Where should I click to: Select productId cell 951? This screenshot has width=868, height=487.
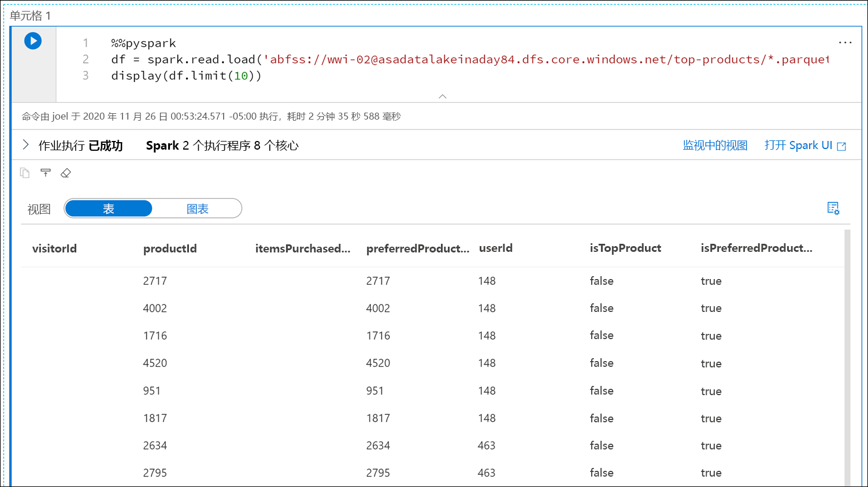pyautogui.click(x=152, y=391)
